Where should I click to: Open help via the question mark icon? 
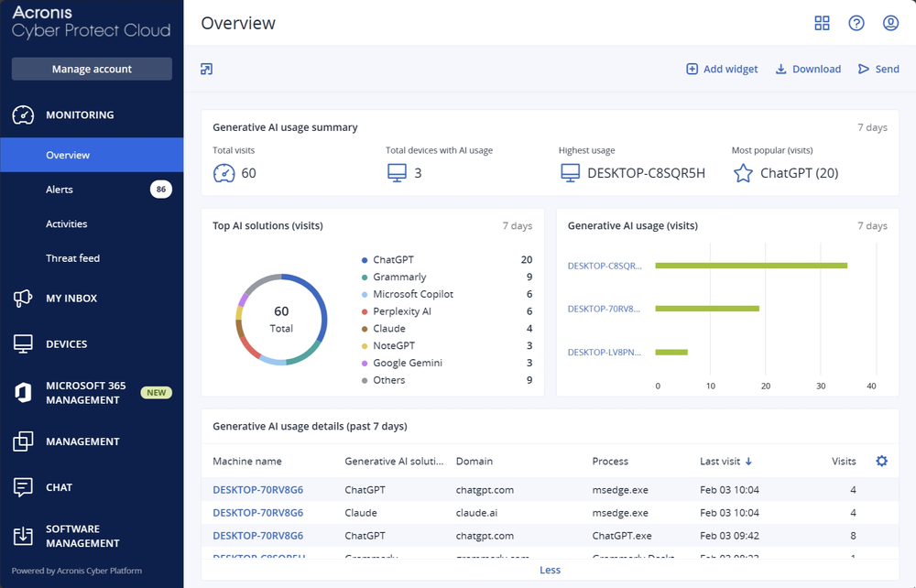point(856,23)
